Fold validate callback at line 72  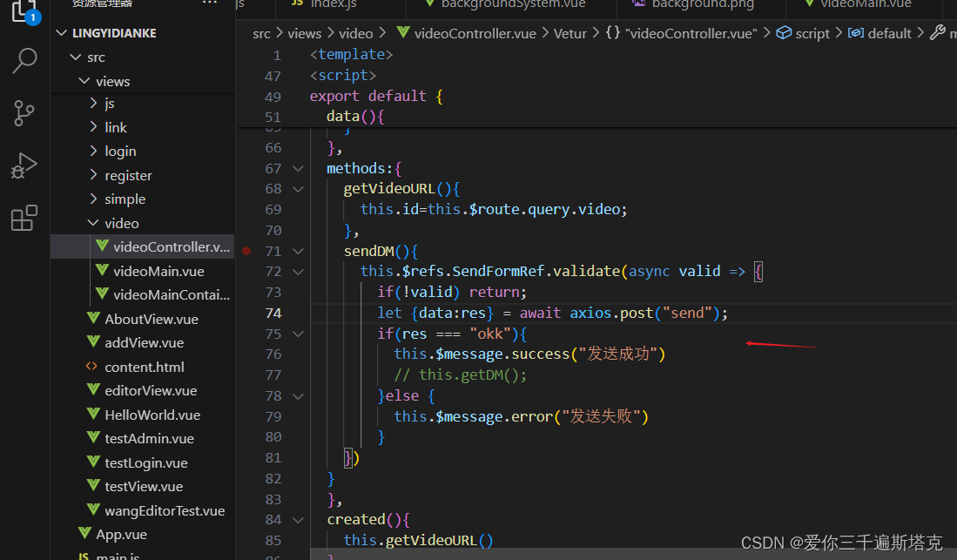298,272
